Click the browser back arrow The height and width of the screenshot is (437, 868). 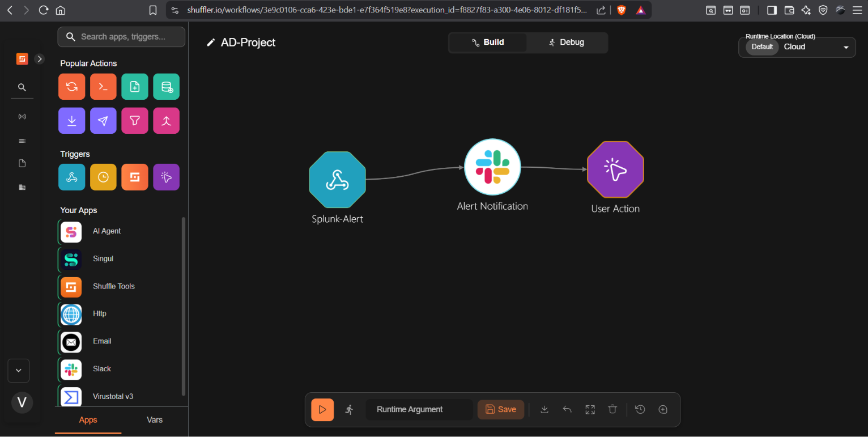point(10,10)
